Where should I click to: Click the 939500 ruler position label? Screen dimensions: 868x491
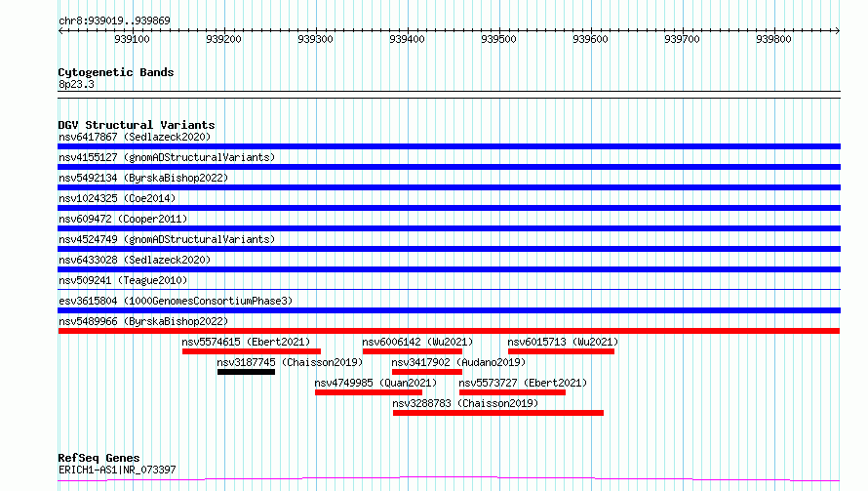coord(498,39)
